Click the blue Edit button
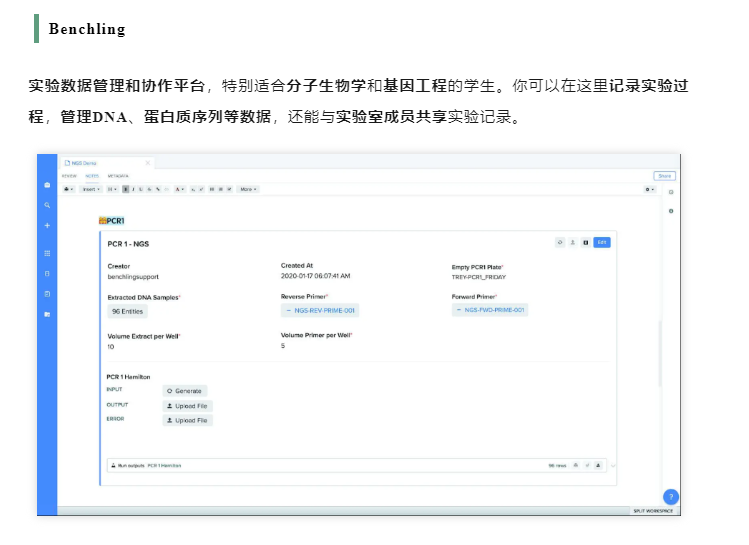The height and width of the screenshot is (545, 749). coord(602,243)
